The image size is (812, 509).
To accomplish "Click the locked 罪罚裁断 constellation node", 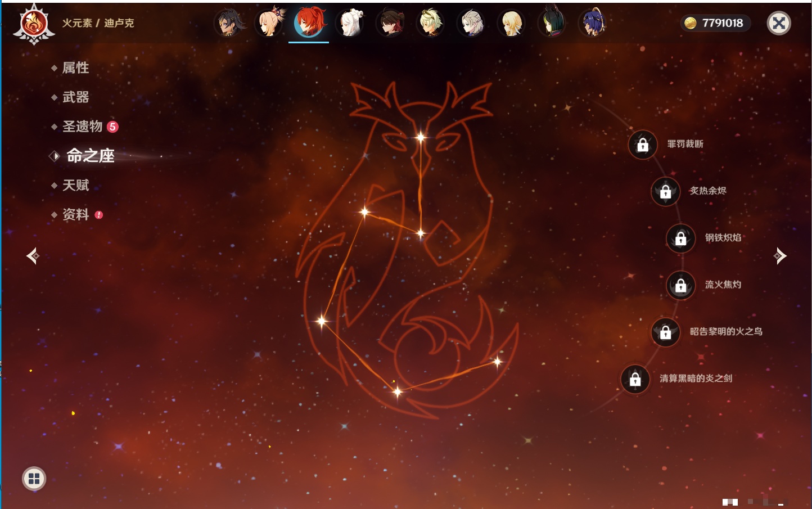I will click(x=643, y=145).
